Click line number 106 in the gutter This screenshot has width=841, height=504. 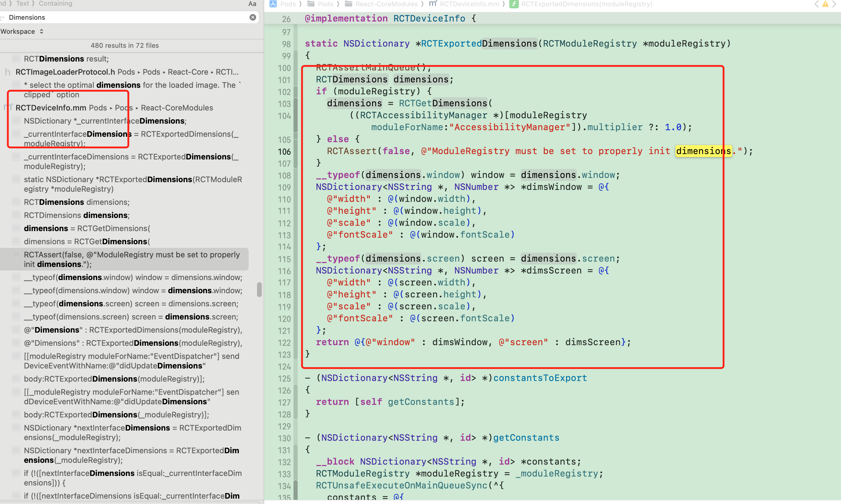coord(284,151)
